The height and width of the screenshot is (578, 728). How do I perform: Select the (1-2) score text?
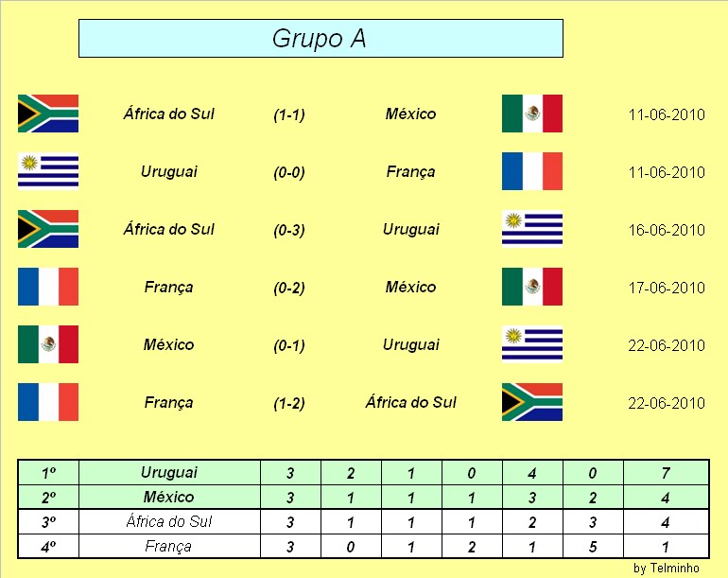point(289,403)
